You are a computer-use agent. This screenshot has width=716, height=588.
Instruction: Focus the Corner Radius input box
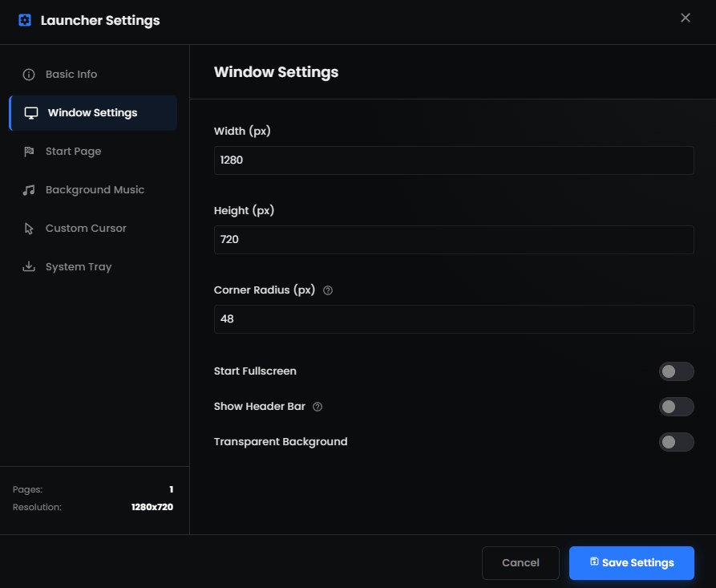coord(453,319)
